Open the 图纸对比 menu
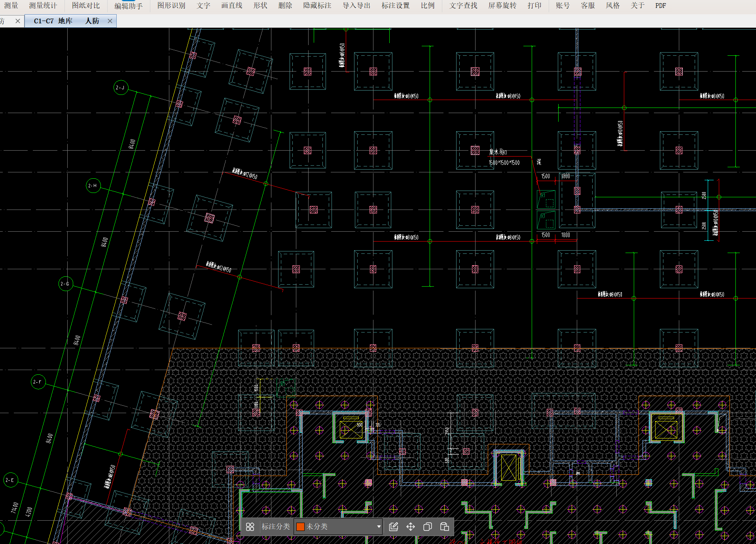 pyautogui.click(x=86, y=6)
